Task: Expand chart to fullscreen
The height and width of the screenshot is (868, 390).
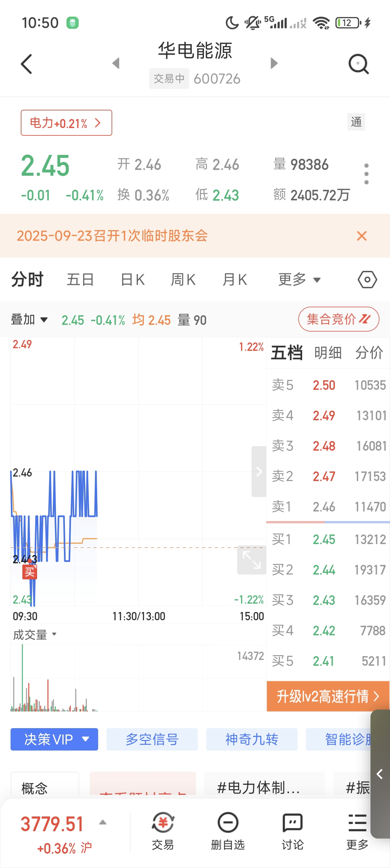Action: (x=251, y=560)
